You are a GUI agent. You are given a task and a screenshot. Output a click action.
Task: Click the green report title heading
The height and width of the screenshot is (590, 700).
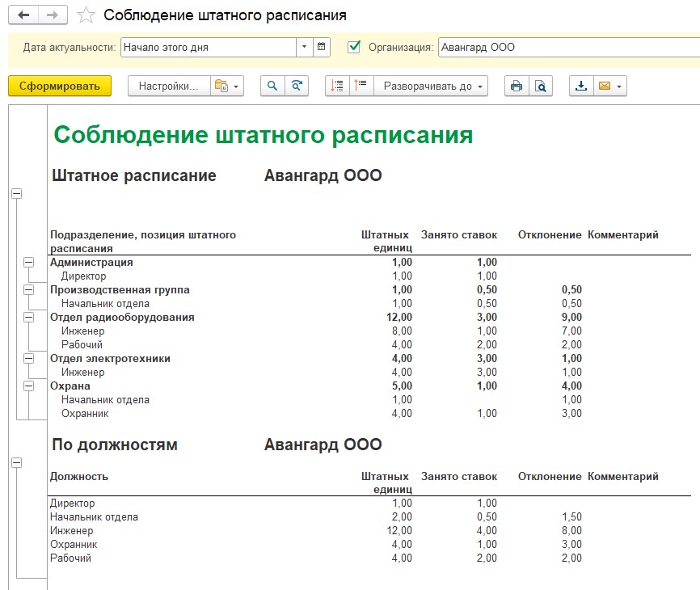[263, 135]
